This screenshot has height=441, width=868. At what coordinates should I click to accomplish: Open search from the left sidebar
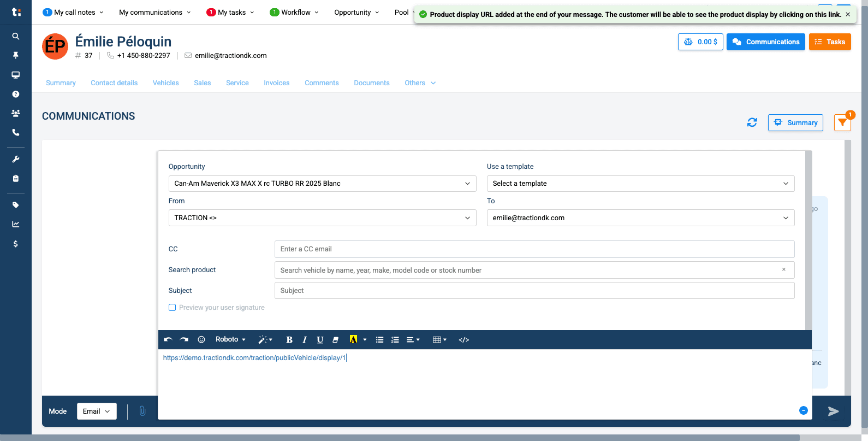click(16, 36)
